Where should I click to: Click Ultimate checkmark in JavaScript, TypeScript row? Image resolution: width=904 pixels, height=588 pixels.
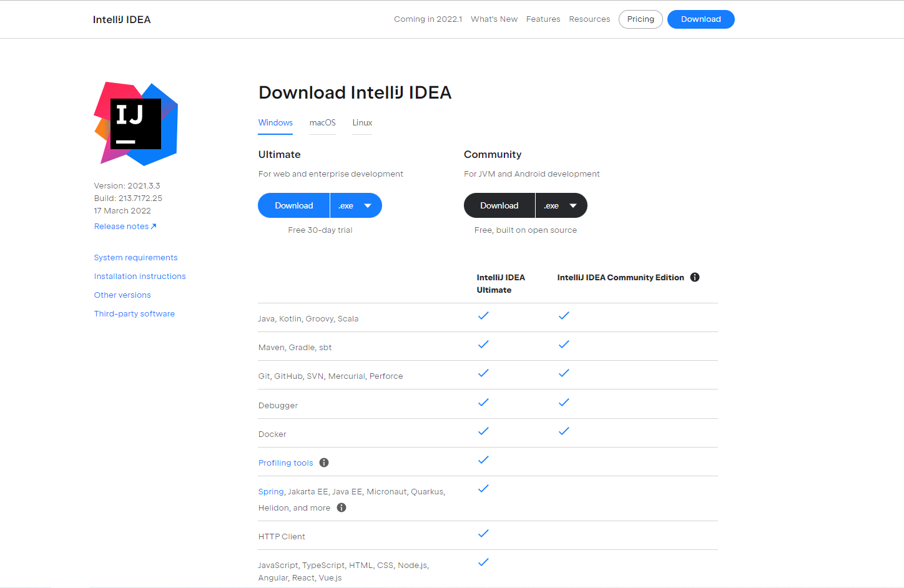point(483,562)
